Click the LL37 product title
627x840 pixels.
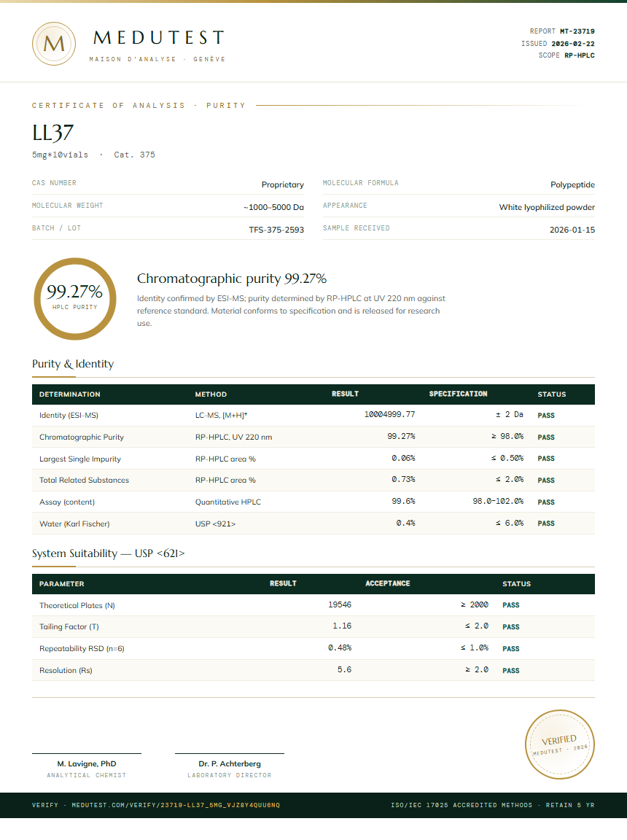point(52,133)
